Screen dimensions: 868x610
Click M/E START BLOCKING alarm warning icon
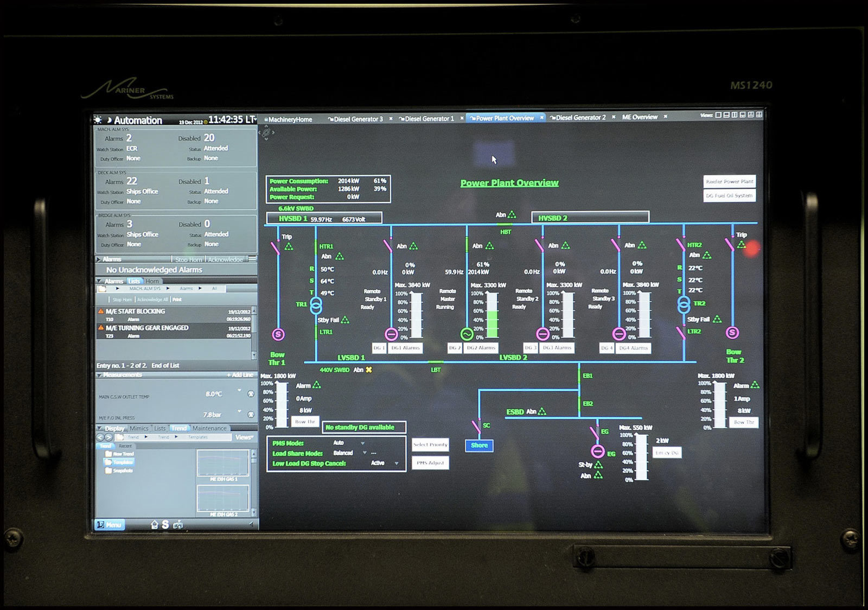100,311
